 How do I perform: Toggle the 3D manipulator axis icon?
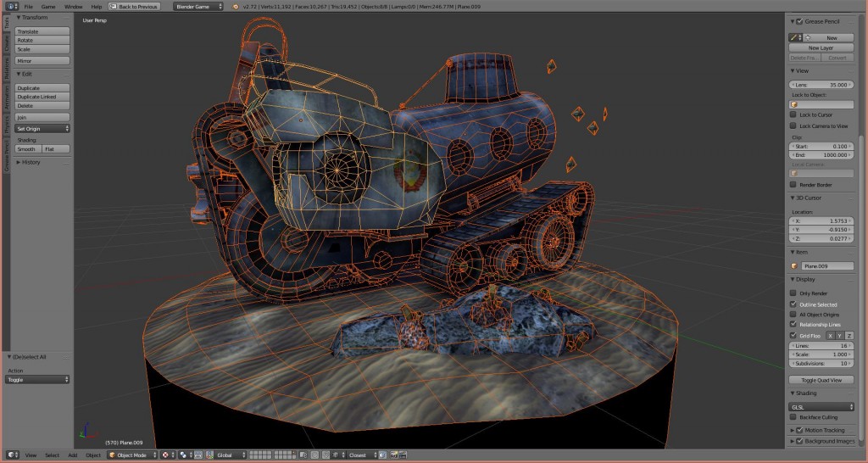(x=209, y=455)
